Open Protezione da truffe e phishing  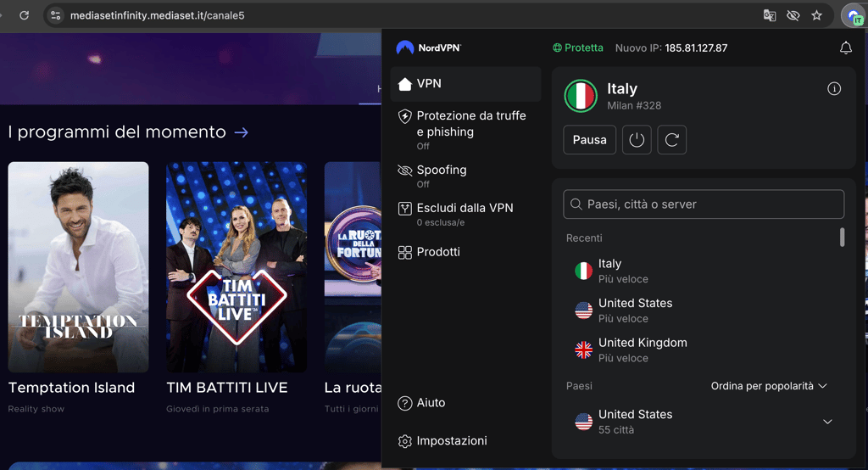click(465, 130)
